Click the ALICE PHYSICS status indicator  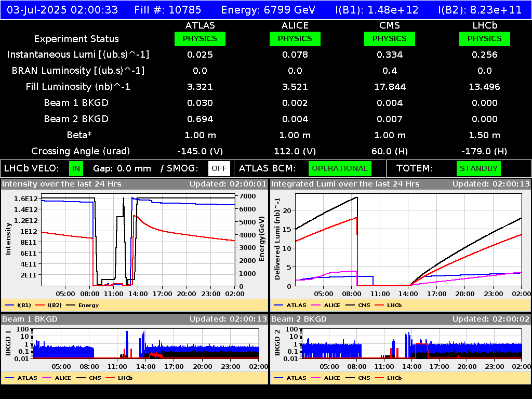coord(295,38)
